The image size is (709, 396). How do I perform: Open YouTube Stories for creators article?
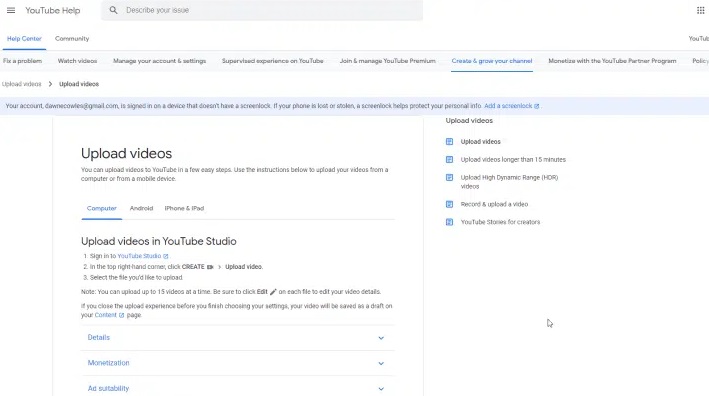[500, 222]
